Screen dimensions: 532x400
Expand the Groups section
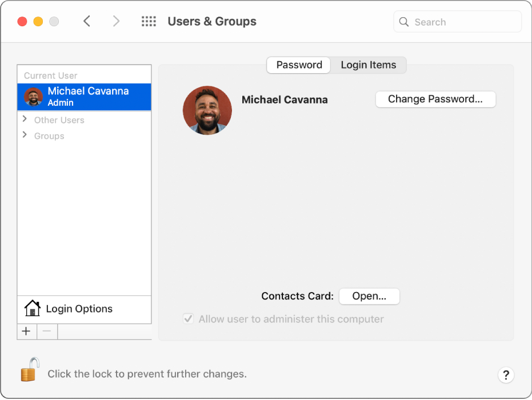click(25, 136)
